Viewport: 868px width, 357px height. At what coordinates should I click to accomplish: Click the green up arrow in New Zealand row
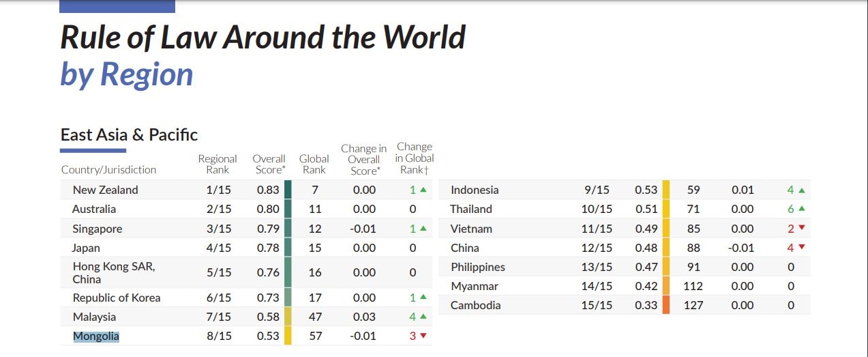coord(423,190)
